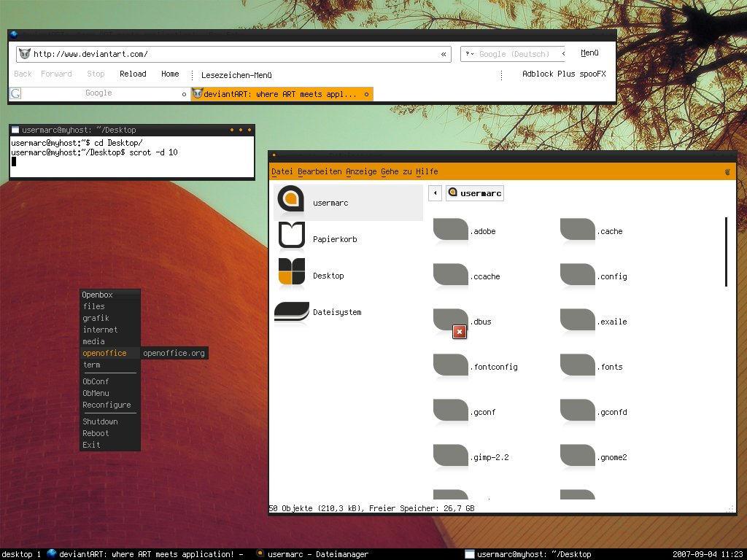Select the .ccache folder icon

[x=450, y=276]
